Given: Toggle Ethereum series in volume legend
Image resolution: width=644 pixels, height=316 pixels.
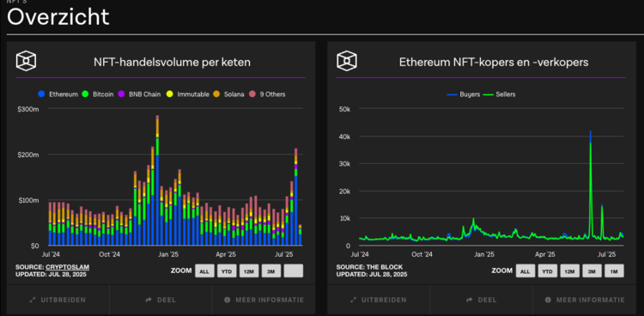Looking at the screenshot, I should (x=58, y=94).
